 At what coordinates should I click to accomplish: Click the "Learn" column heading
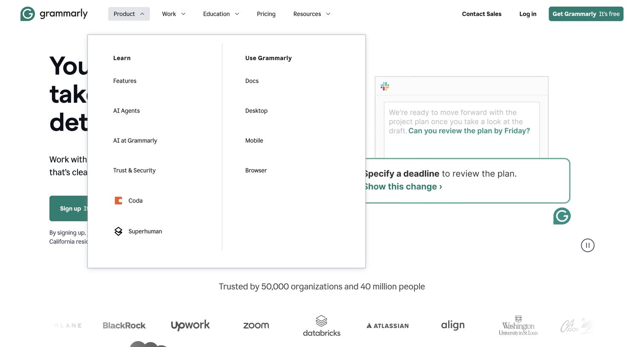coord(122,58)
